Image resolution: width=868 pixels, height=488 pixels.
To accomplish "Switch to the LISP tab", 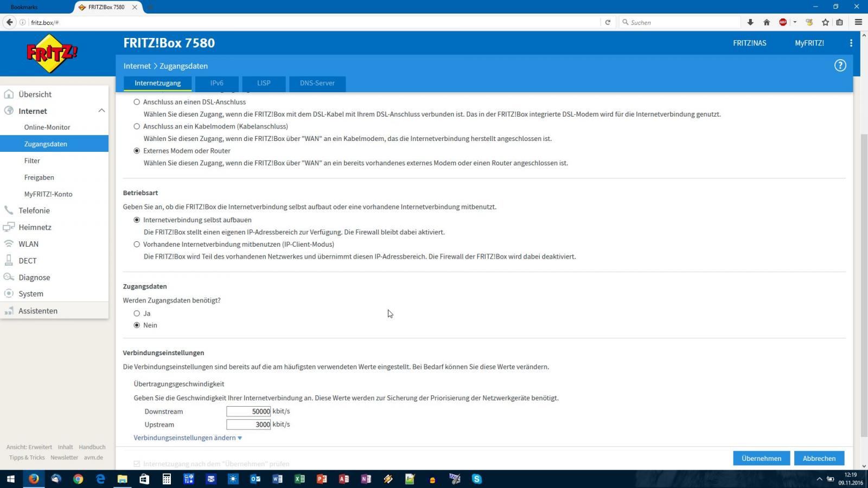I will pos(264,83).
